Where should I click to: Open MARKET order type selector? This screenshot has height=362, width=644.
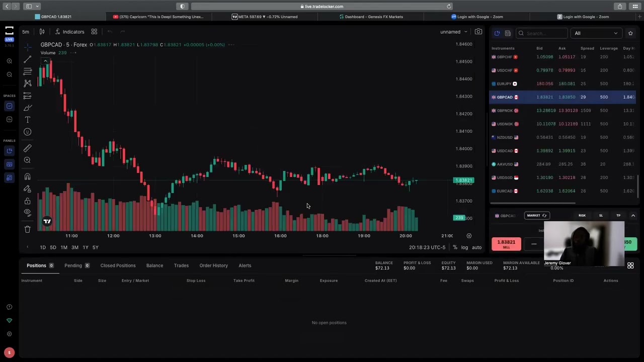536,216
